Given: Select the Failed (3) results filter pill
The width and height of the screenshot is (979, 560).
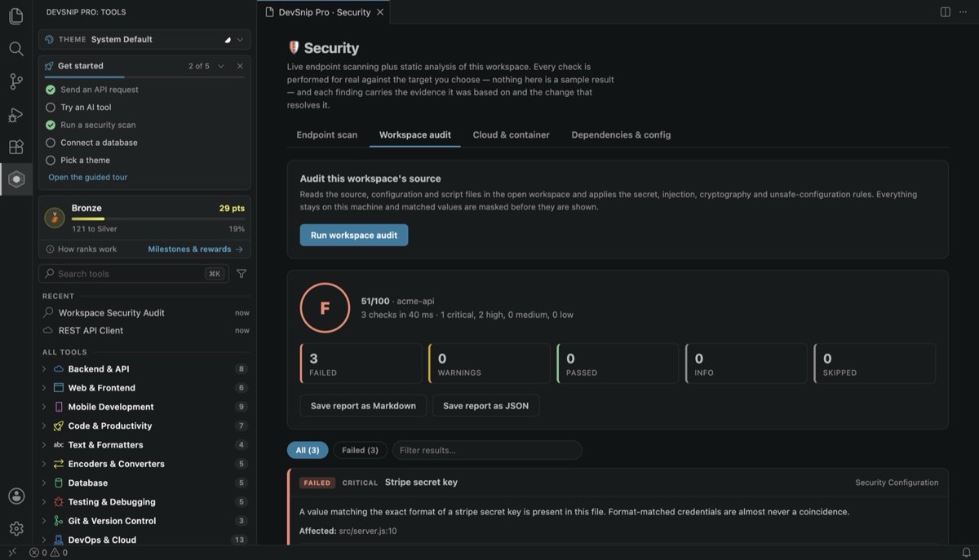Looking at the screenshot, I should click(360, 450).
